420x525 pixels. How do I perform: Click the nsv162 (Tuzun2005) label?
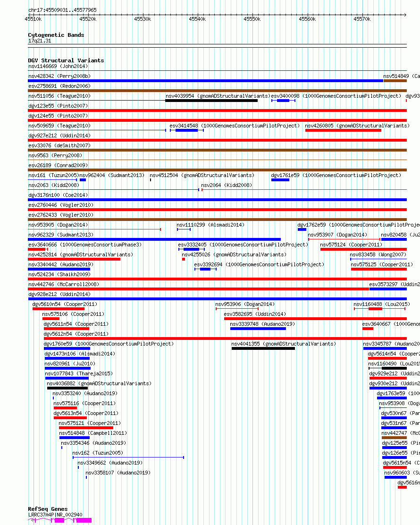point(98,453)
